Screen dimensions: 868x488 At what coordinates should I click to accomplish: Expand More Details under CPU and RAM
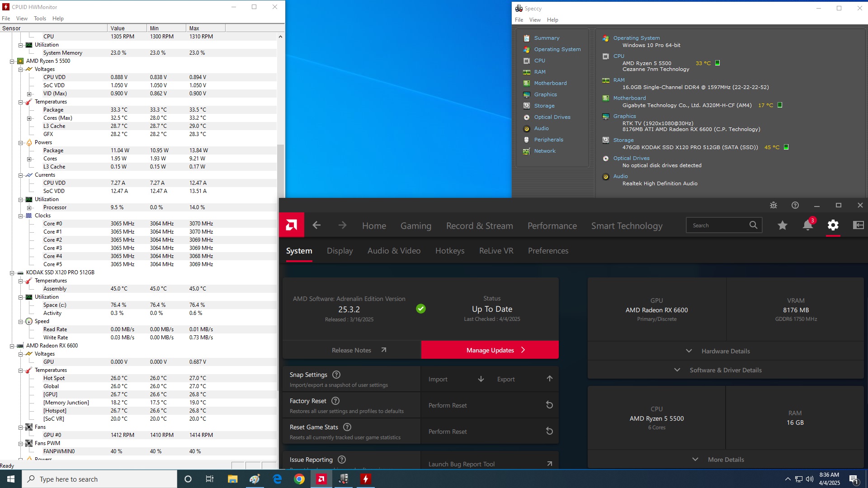pyautogui.click(x=725, y=460)
